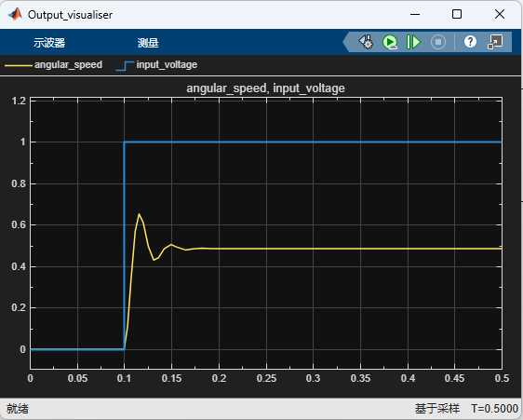The width and height of the screenshot is (523, 420).
Task: Maximize the Output_visualiser window
Action: 457,14
